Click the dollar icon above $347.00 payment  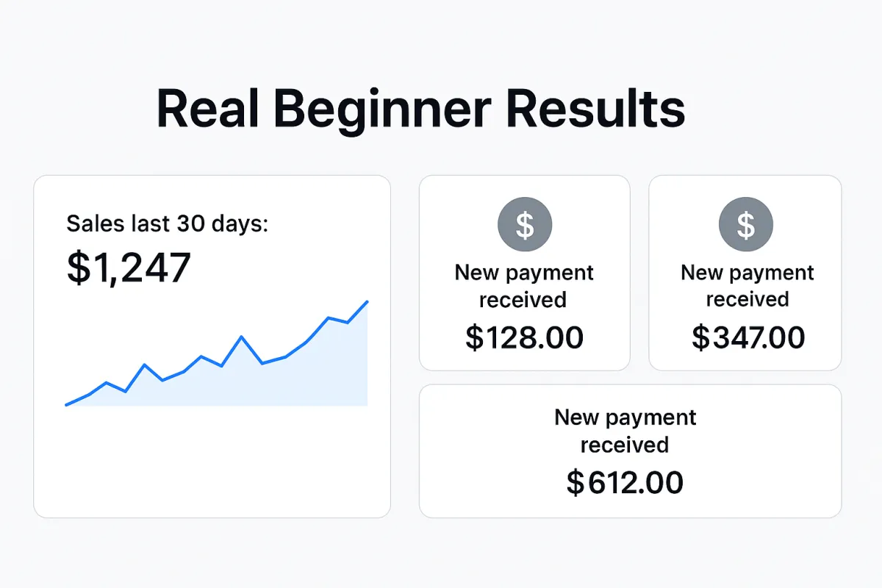[x=745, y=224]
